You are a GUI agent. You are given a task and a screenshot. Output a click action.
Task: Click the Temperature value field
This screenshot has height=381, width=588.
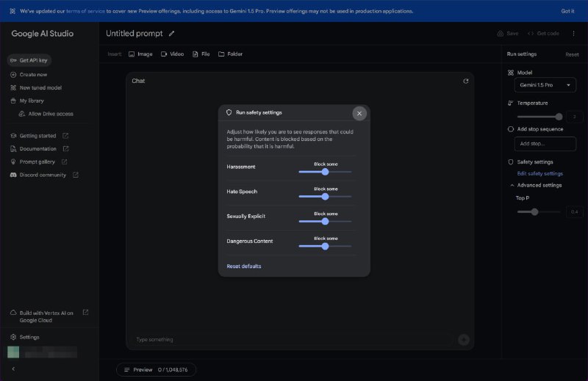[x=575, y=117]
